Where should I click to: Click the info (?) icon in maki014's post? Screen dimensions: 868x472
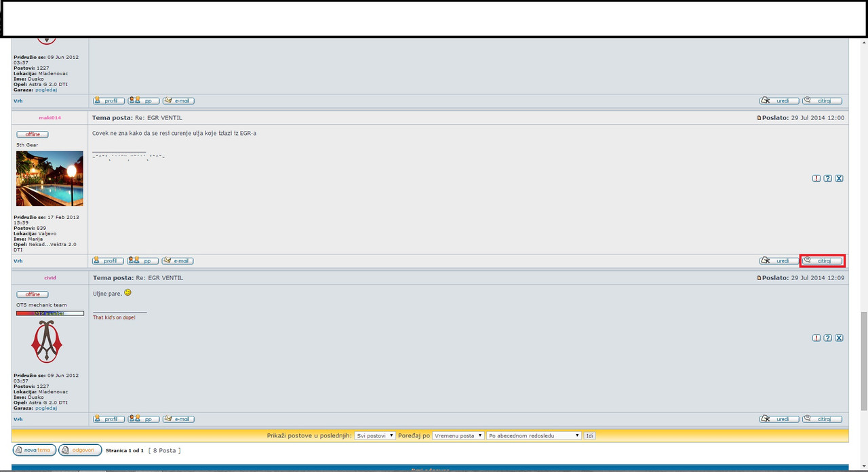828,178
